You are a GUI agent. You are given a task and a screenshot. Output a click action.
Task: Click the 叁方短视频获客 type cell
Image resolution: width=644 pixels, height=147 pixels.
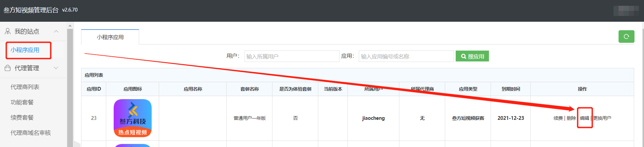coord(468,118)
